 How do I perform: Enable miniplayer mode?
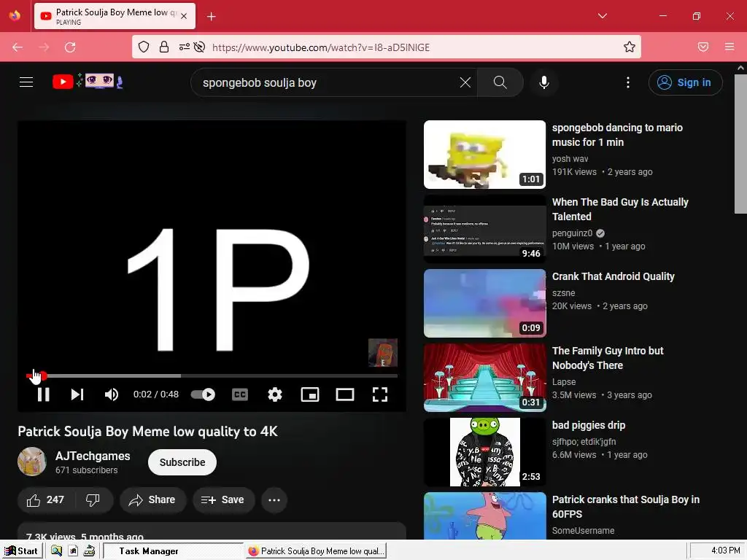pyautogui.click(x=310, y=394)
